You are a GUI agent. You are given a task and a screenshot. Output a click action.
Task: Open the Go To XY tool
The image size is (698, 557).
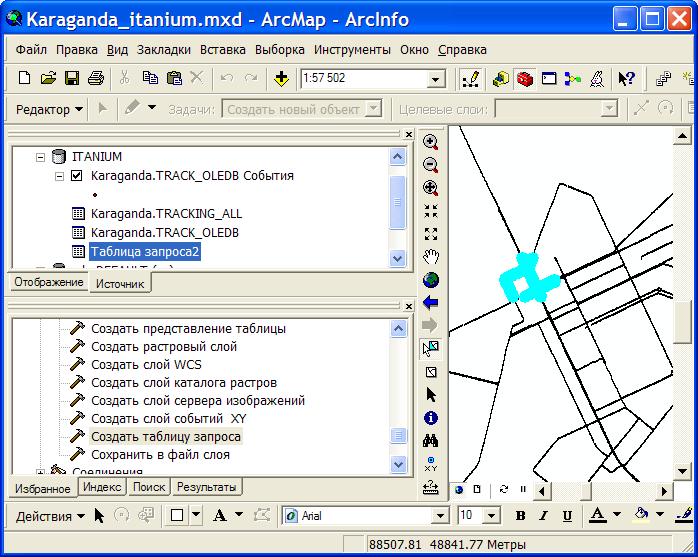point(430,464)
